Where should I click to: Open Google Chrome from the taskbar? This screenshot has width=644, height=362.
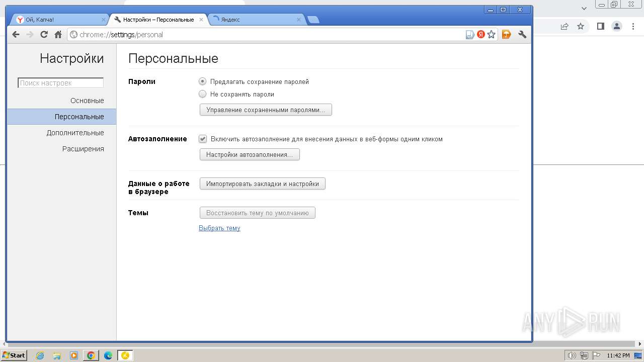(91, 355)
